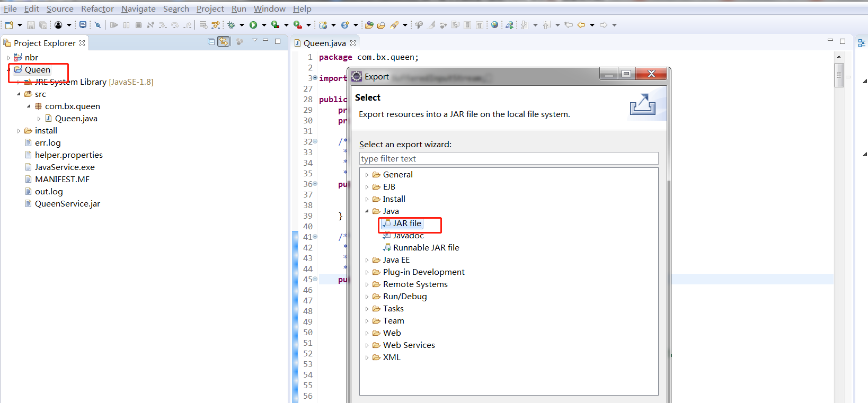Screen dimensions: 868x403
Task: Toggle Show Whitespace Characters pilcrow icon
Action: click(480, 25)
